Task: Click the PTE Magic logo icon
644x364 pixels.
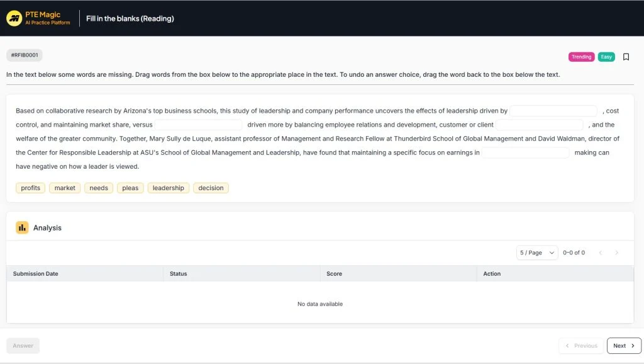Action: pos(14,18)
